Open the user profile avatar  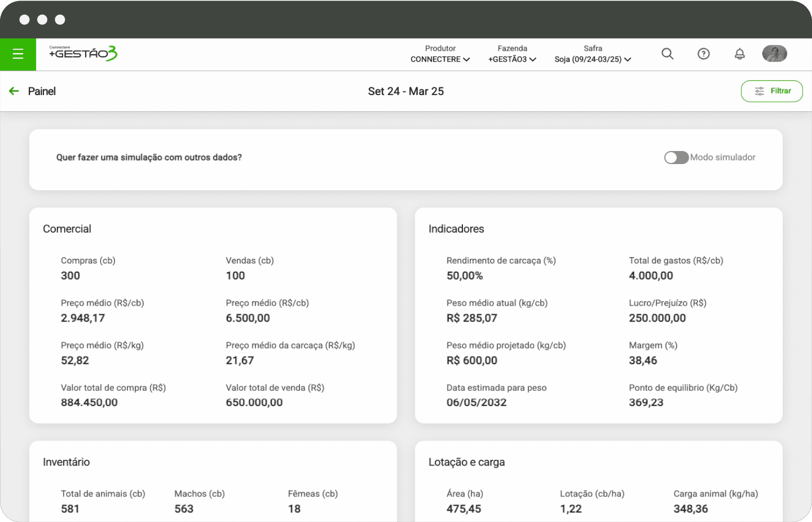point(774,54)
